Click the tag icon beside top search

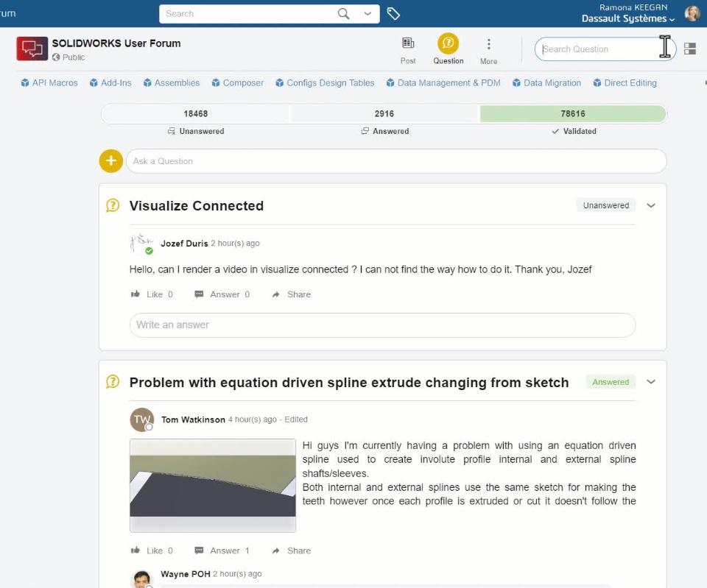click(393, 14)
